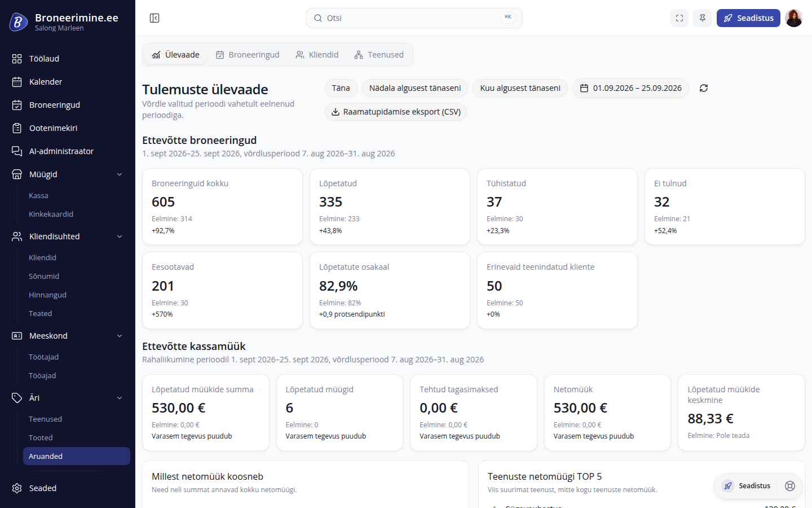The height and width of the screenshot is (508, 812).
Task: Open the help lifebuoy icon
Action: 790,486
